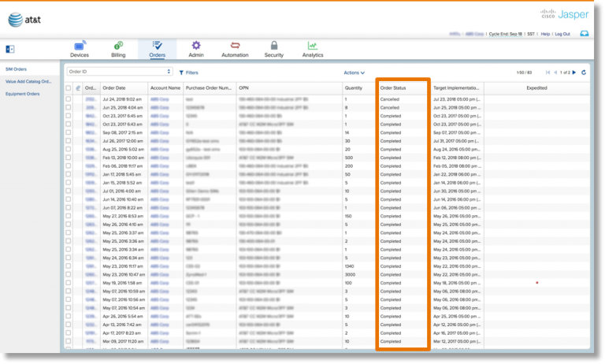Check the Oct 23, 2017 6:45 am order
Screen dimensions: 605x364
pos(69,116)
